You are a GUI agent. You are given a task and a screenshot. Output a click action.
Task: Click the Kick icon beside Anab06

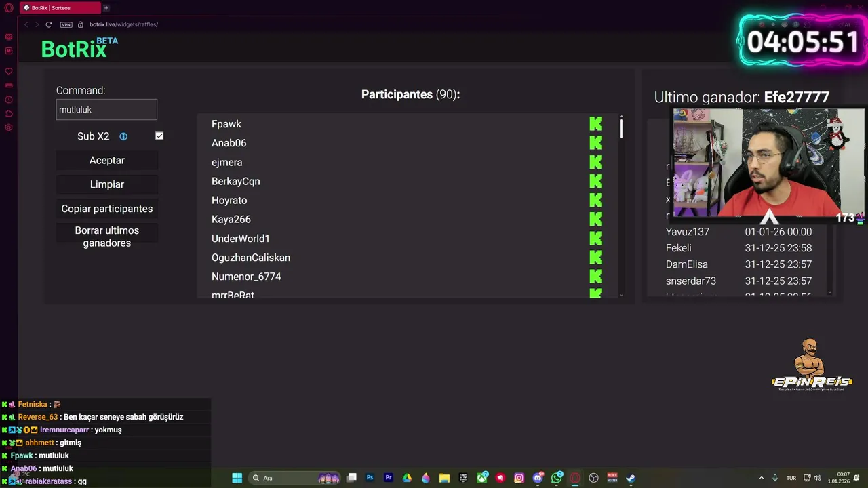(x=595, y=143)
